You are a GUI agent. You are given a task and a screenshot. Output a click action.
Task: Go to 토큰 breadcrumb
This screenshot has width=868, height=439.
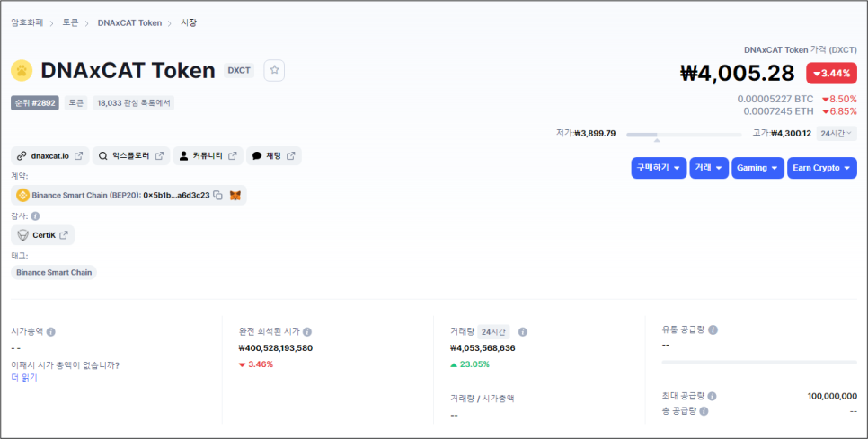[x=70, y=22]
